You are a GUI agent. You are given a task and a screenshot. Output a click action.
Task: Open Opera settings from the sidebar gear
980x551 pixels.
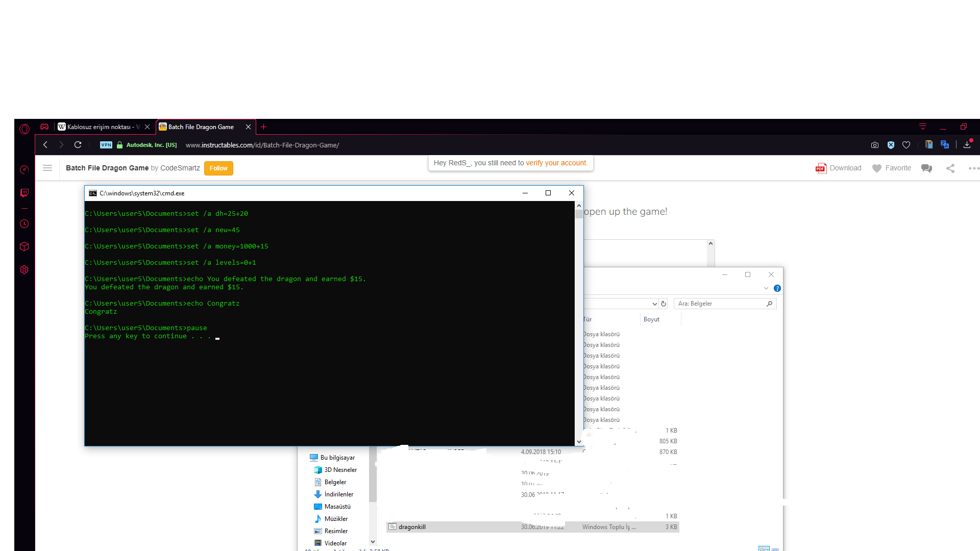click(24, 269)
